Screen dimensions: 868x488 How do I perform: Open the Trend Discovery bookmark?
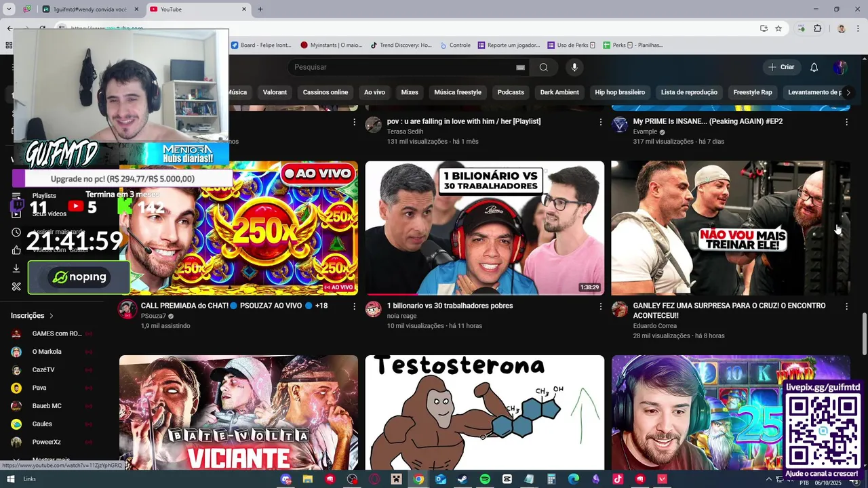401,45
